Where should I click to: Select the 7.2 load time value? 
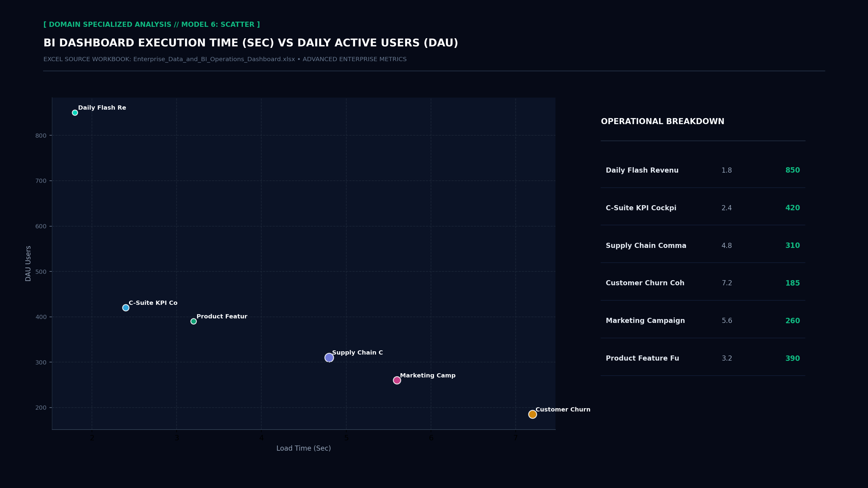(726, 283)
